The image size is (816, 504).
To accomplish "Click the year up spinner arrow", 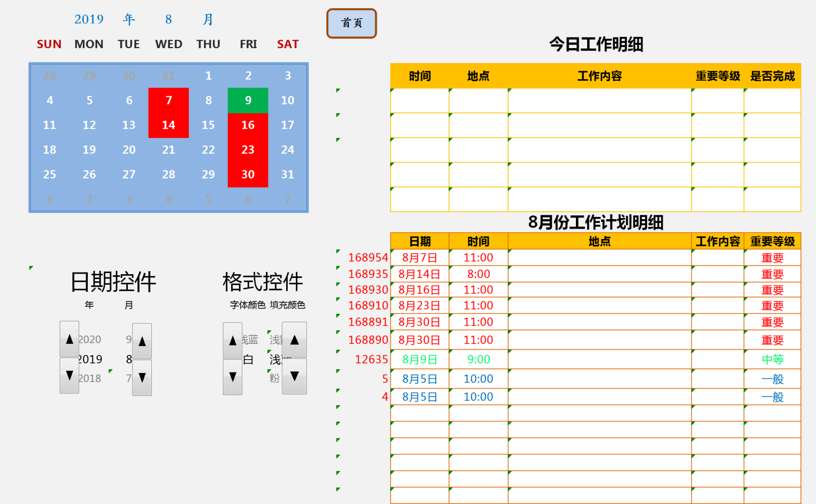I will (x=69, y=338).
